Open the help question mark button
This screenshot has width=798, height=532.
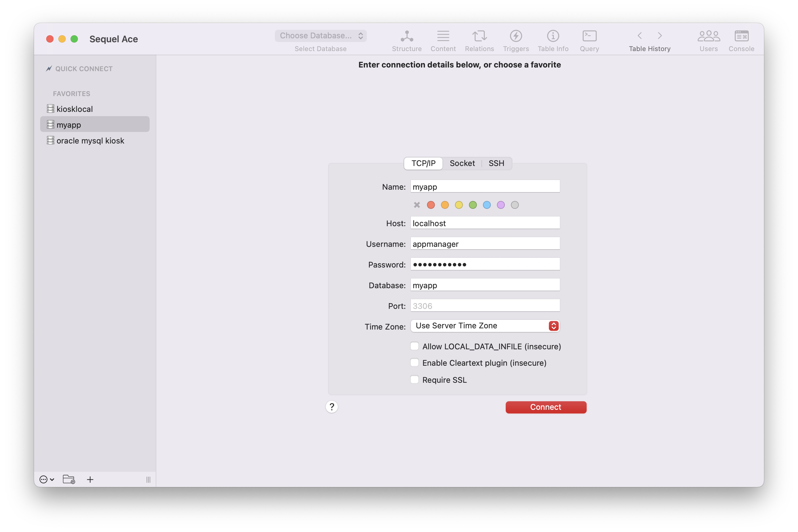[x=331, y=406]
